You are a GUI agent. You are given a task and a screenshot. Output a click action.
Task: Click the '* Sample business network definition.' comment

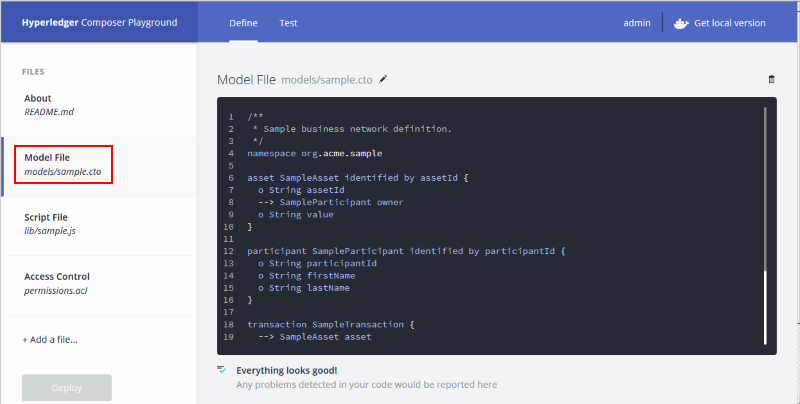tap(352, 129)
